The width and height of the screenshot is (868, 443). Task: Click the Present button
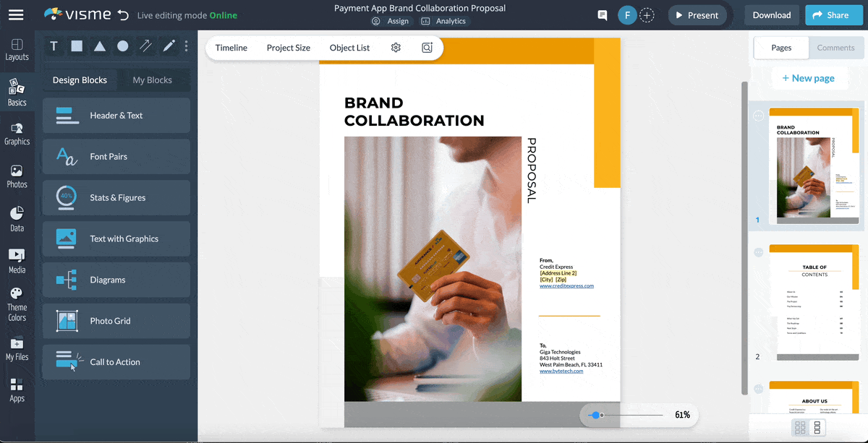coord(697,14)
